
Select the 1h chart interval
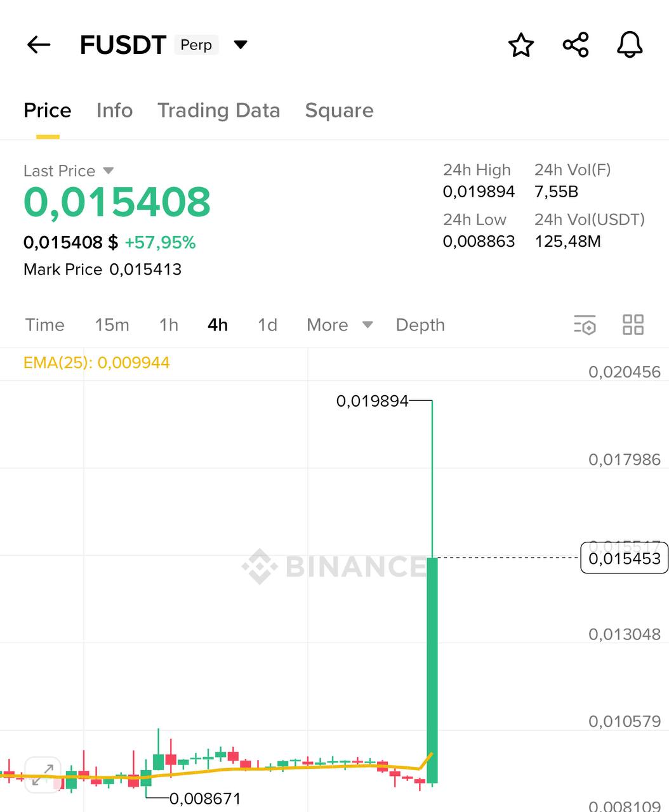pos(168,325)
